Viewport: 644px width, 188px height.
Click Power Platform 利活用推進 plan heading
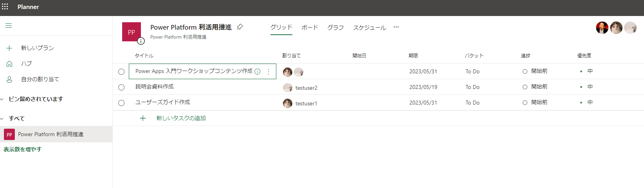pyautogui.click(x=191, y=27)
